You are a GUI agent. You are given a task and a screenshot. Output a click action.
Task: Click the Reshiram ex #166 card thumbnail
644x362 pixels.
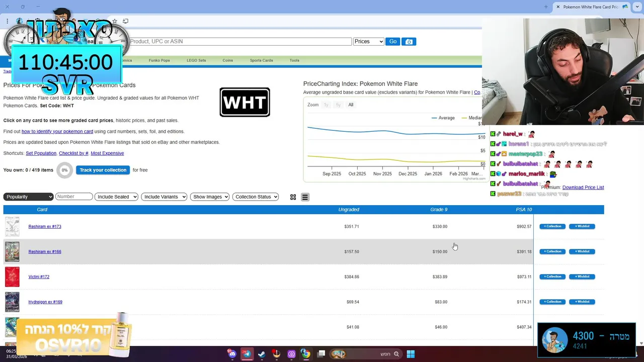[12, 251]
